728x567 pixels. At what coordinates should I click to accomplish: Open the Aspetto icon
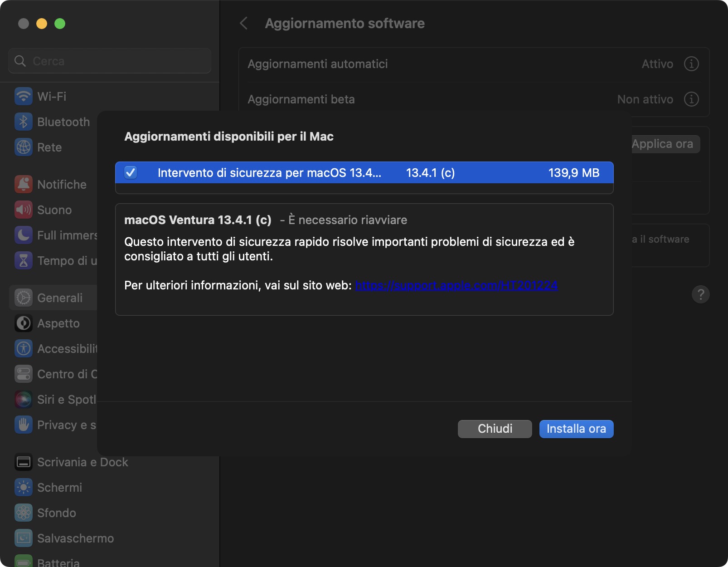point(24,323)
